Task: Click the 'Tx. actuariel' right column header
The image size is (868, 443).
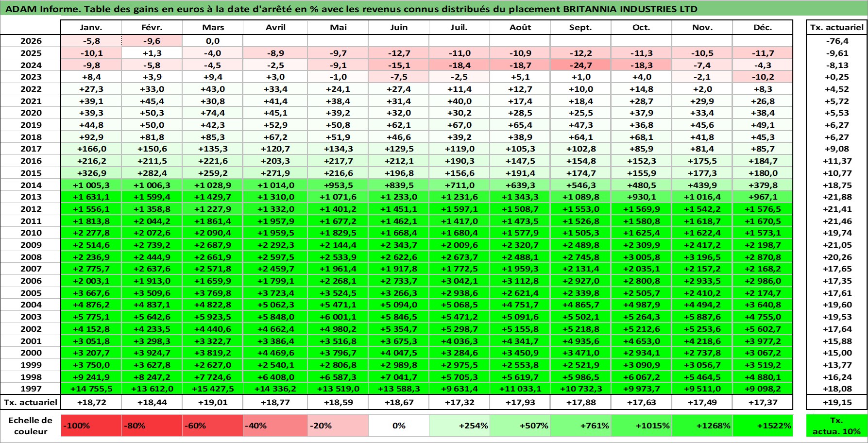Action: pos(836,28)
